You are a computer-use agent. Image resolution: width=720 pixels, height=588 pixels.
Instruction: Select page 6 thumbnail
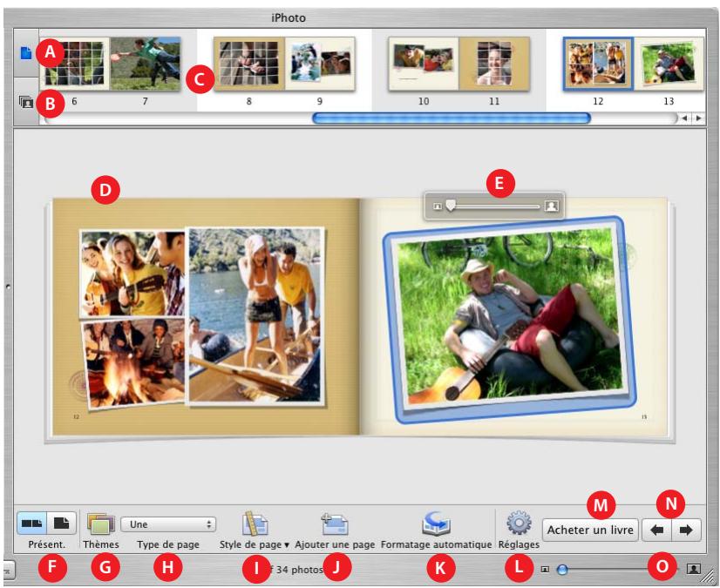click(x=74, y=64)
